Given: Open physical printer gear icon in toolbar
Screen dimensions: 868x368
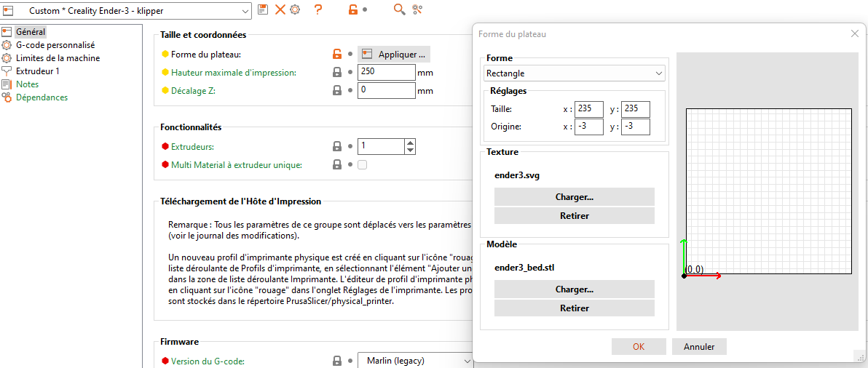Looking at the screenshot, I should 295,9.
